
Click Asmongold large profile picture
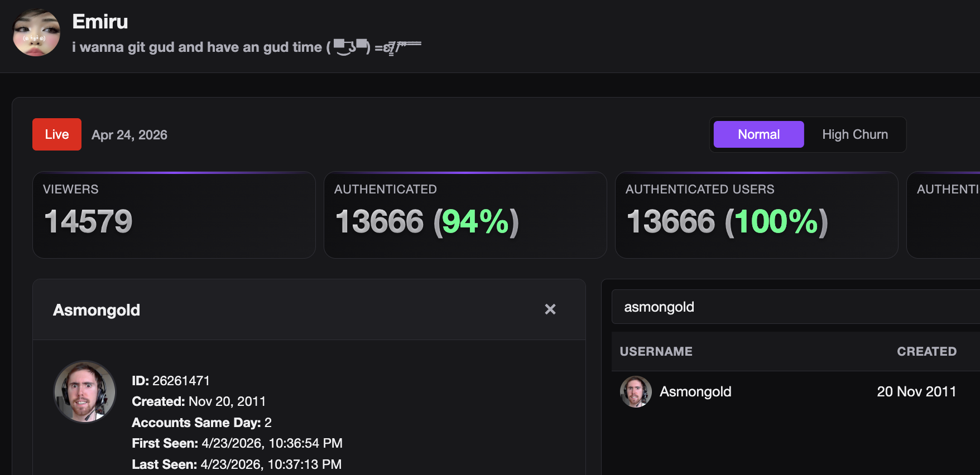pyautogui.click(x=85, y=391)
